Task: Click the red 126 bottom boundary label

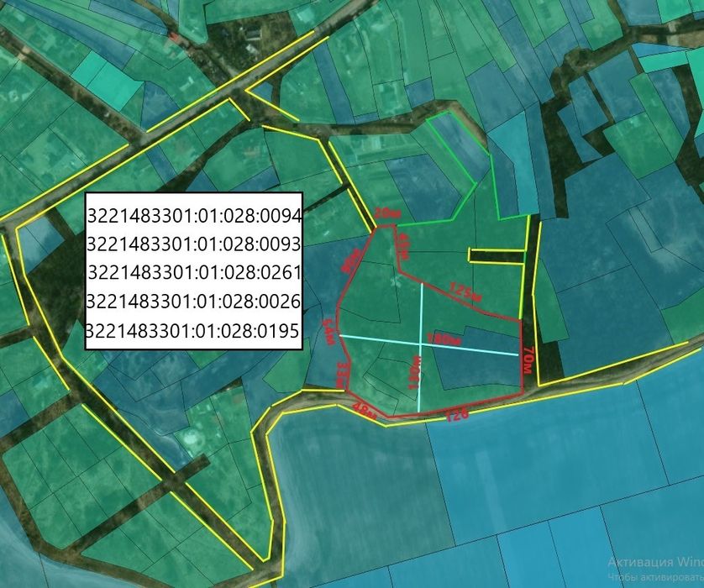Action: coord(457,415)
